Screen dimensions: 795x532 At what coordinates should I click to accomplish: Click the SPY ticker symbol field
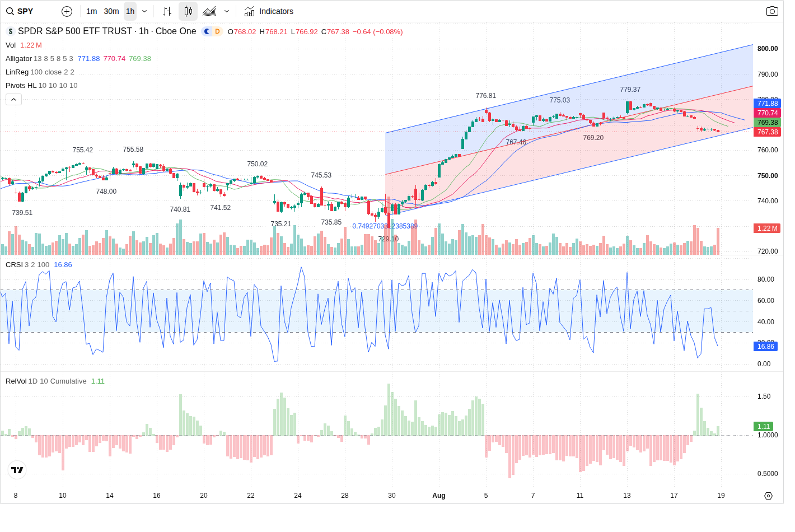(x=25, y=11)
